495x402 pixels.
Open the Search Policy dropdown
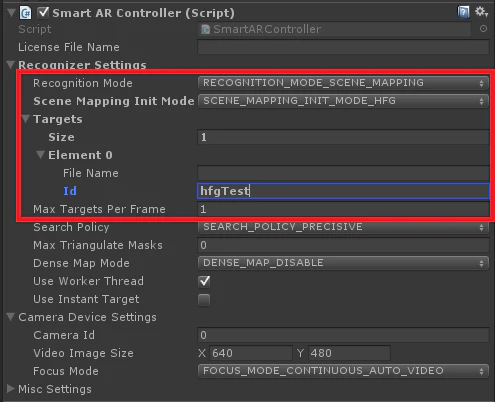(343, 227)
